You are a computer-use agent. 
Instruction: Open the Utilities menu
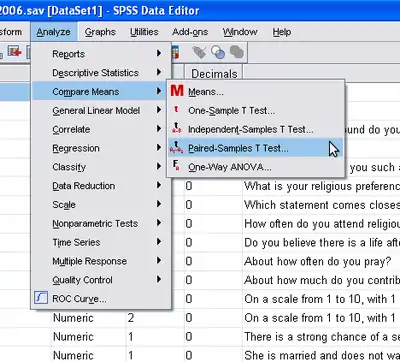[x=144, y=32]
